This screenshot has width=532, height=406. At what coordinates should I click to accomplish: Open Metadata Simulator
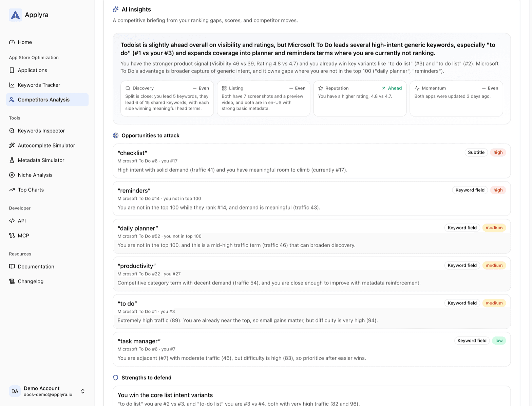point(47,160)
